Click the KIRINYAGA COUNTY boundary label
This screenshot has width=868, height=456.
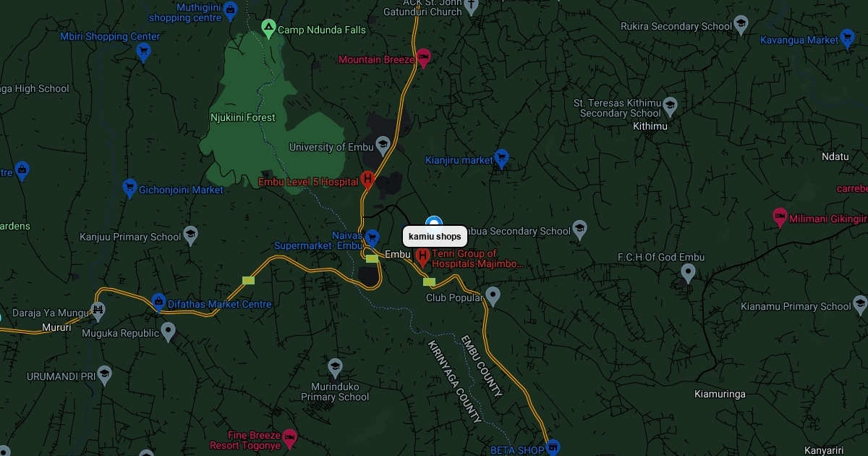pos(454,381)
